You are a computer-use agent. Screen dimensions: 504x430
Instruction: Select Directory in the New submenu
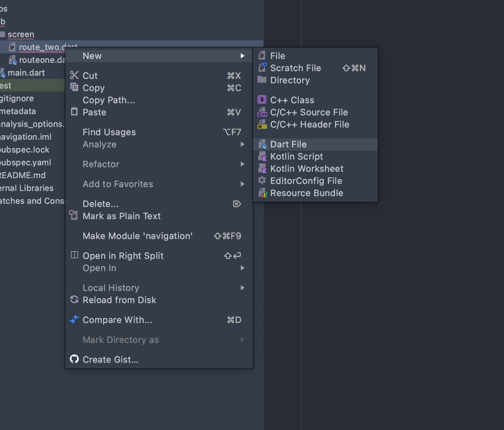click(x=290, y=80)
